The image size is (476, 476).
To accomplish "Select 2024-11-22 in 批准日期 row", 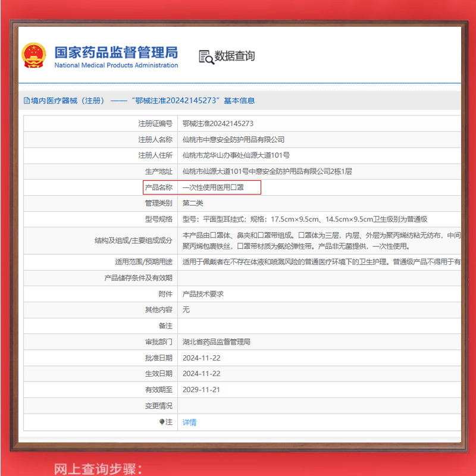I will click(201, 358).
